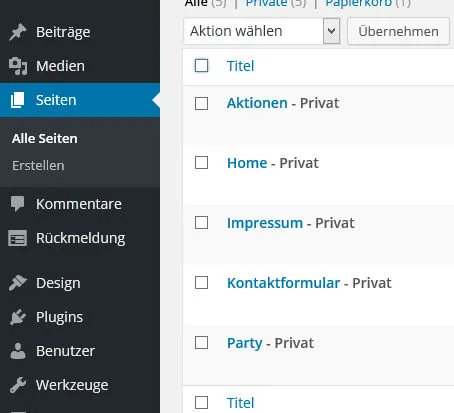Screen dimensions: 454x413
Task: Apply the bulk action with Übernehmen
Action: 398,31
